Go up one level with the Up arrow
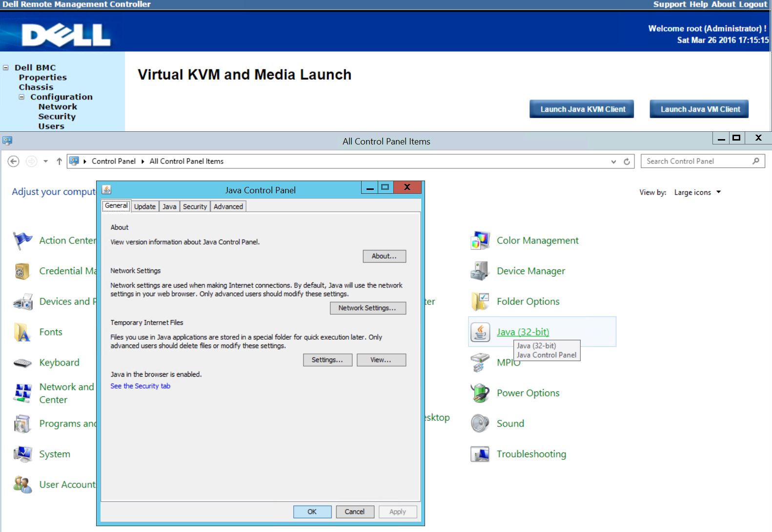 tap(59, 161)
